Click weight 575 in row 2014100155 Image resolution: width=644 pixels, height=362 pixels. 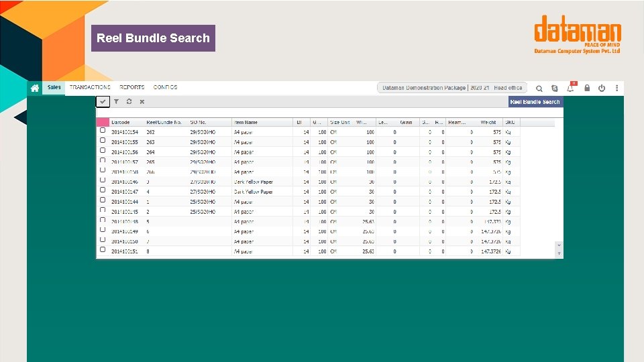[497, 142]
